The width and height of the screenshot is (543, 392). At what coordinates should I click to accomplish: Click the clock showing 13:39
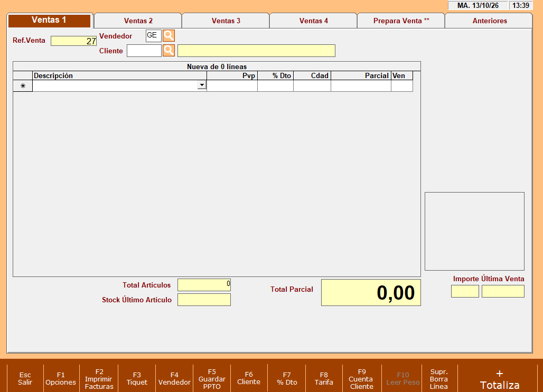[521, 5]
